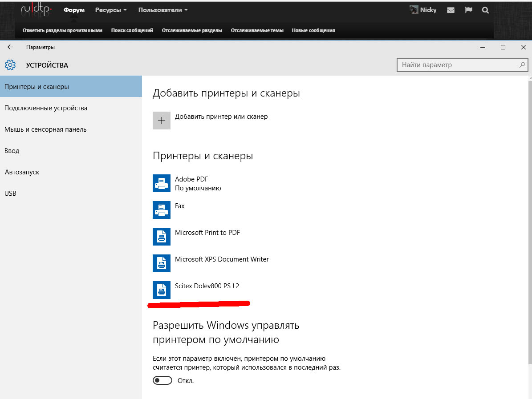
Task: Open the Nicky username link
Action: pyautogui.click(x=428, y=10)
